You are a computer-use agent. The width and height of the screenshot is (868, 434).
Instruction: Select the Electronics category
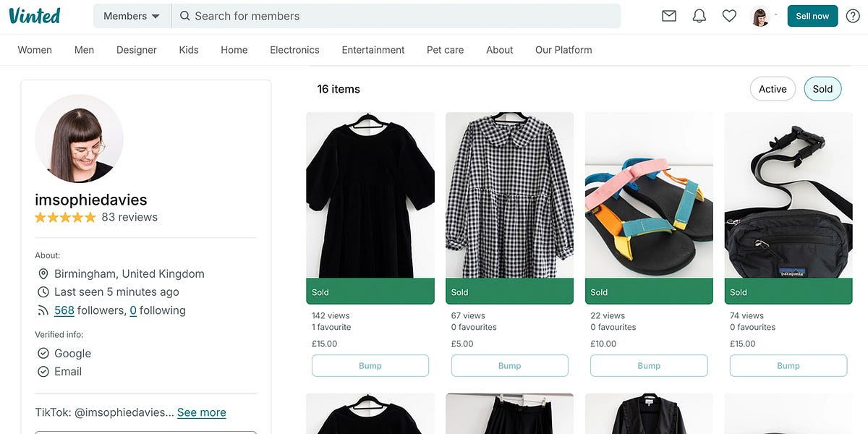[294, 49]
